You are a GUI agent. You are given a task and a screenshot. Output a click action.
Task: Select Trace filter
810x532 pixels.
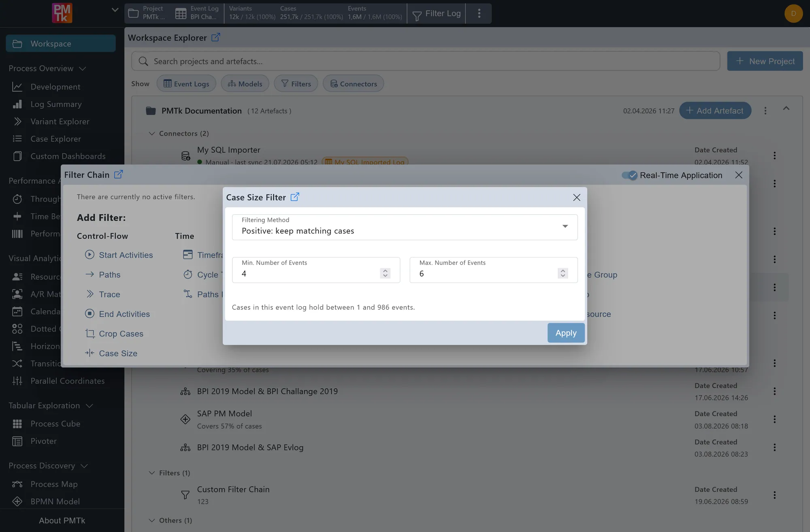pyautogui.click(x=102, y=294)
